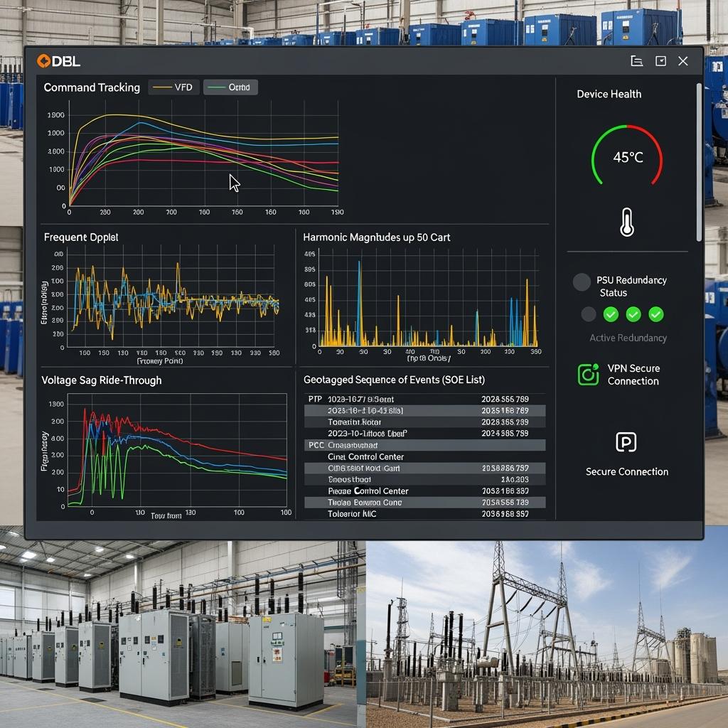Expand the PCC group in SOE list

316,445
